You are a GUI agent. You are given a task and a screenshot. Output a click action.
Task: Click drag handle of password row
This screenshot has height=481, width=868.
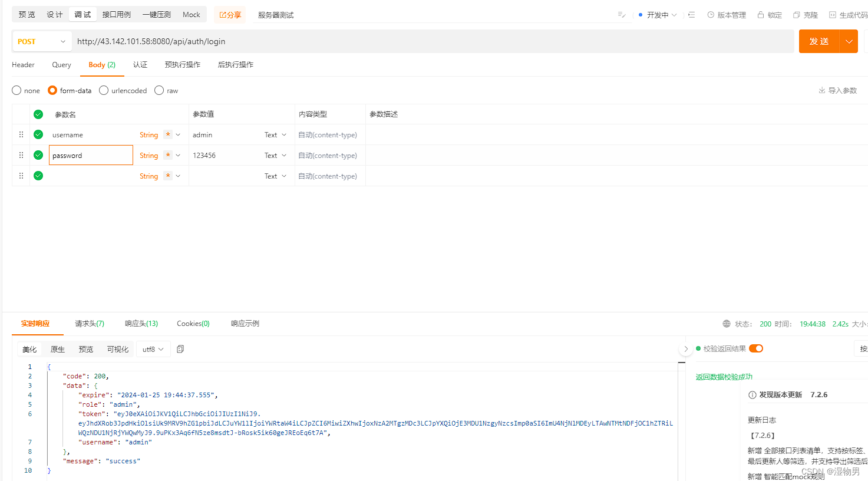tap(21, 155)
